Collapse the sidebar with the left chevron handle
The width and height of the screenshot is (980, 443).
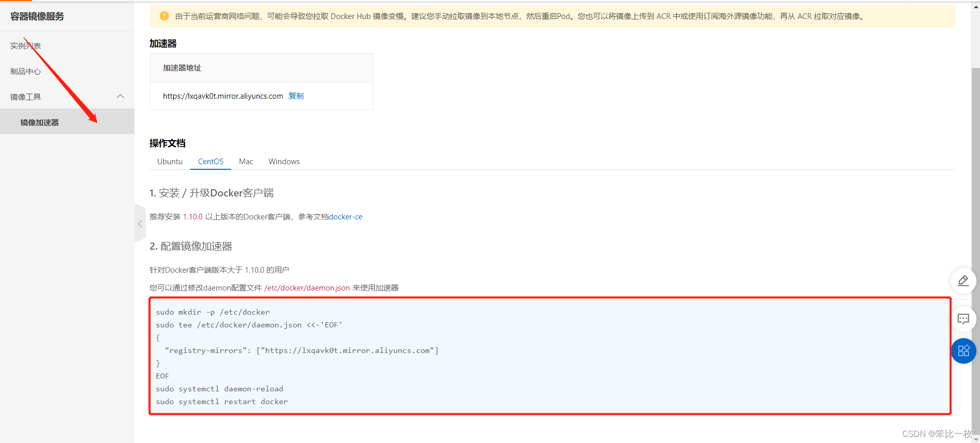click(140, 224)
